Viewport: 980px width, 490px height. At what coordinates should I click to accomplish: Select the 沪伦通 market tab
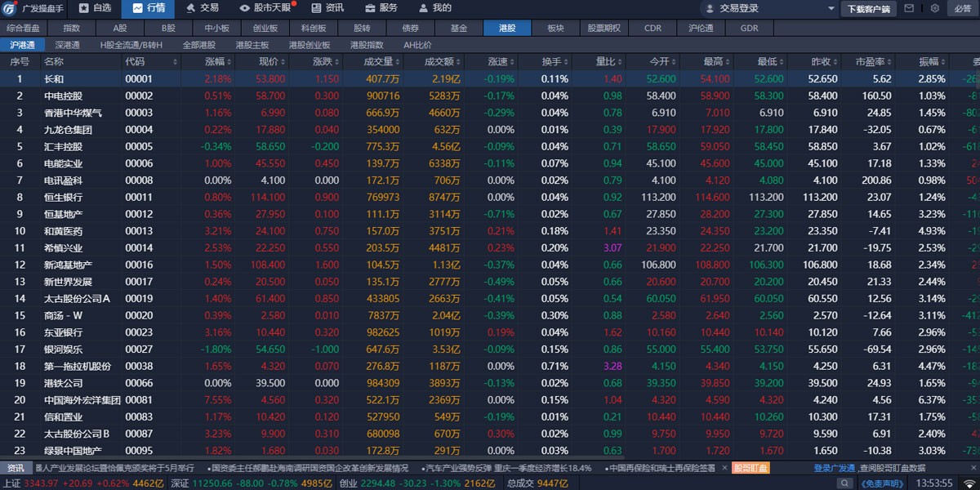701,28
